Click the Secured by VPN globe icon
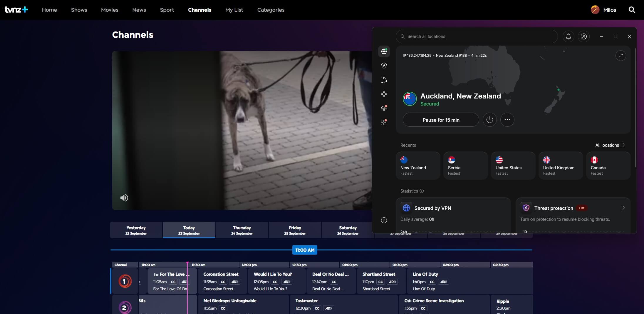Screen dimensions: 644x314 pos(406,208)
